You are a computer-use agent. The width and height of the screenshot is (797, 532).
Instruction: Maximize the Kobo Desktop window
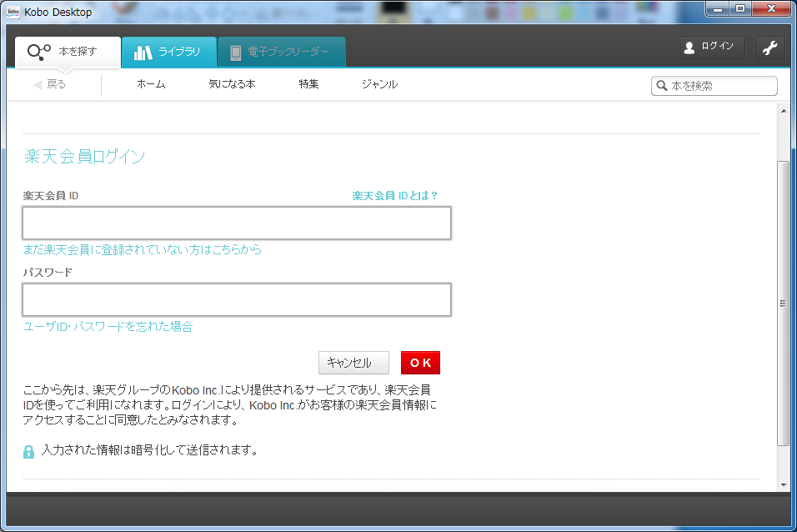coord(740,8)
